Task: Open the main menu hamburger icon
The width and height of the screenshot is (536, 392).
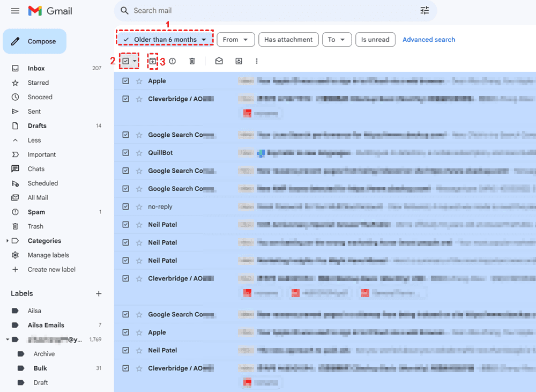Action: tap(15, 11)
